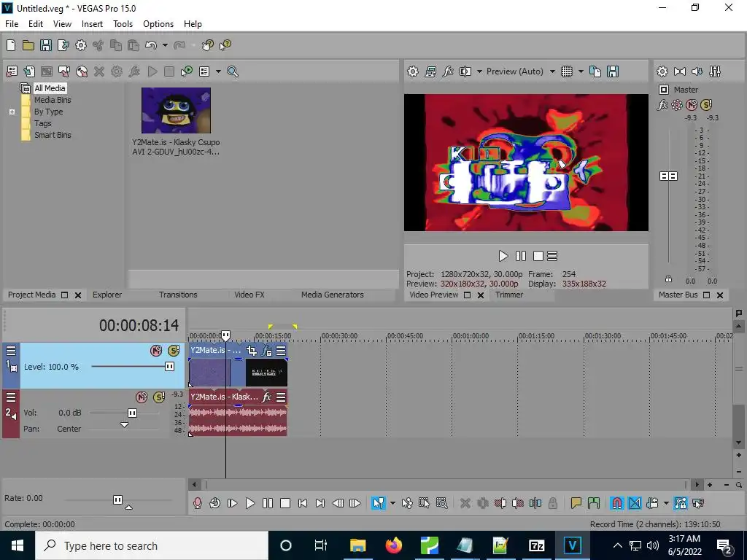Create a new project with the New icon
747x560 pixels.
click(11, 45)
